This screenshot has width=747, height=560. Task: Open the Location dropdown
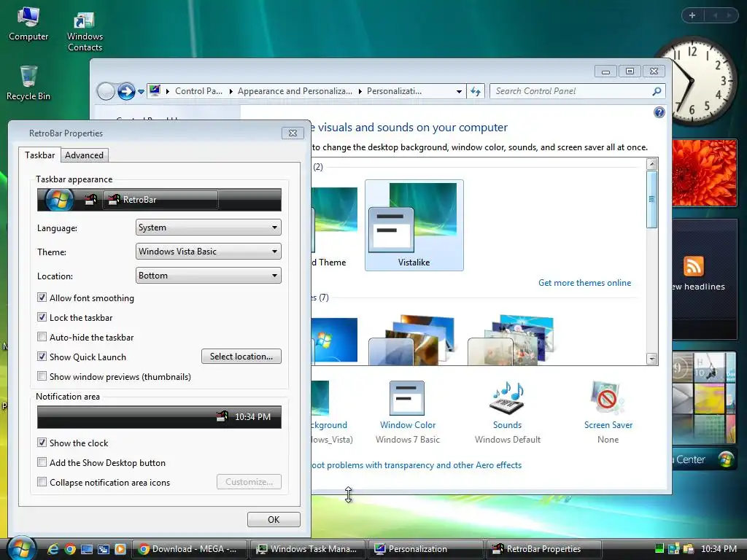pos(208,275)
